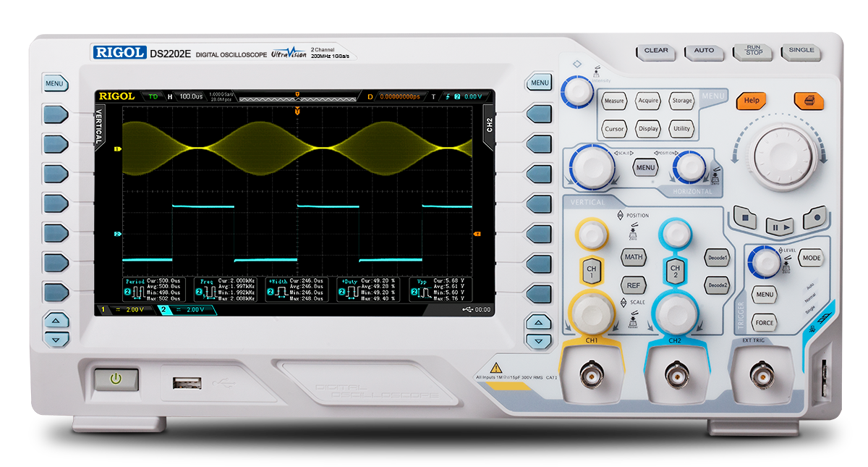
Task: Tap the CH1 BNC input connector
Action: 592,376
